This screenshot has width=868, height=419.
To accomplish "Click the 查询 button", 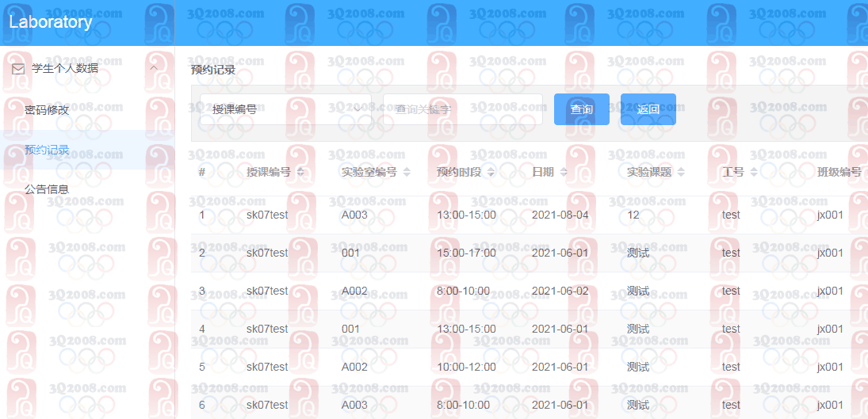I will tap(582, 109).
